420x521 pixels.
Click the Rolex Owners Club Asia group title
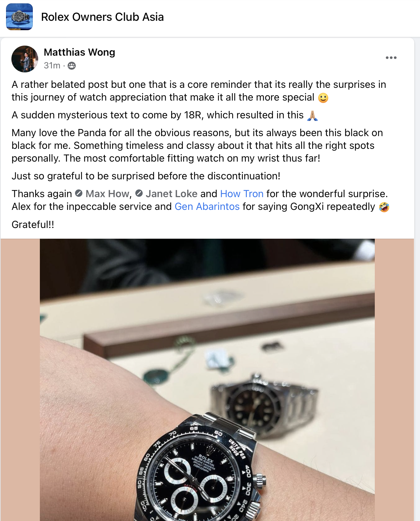pyautogui.click(x=102, y=17)
